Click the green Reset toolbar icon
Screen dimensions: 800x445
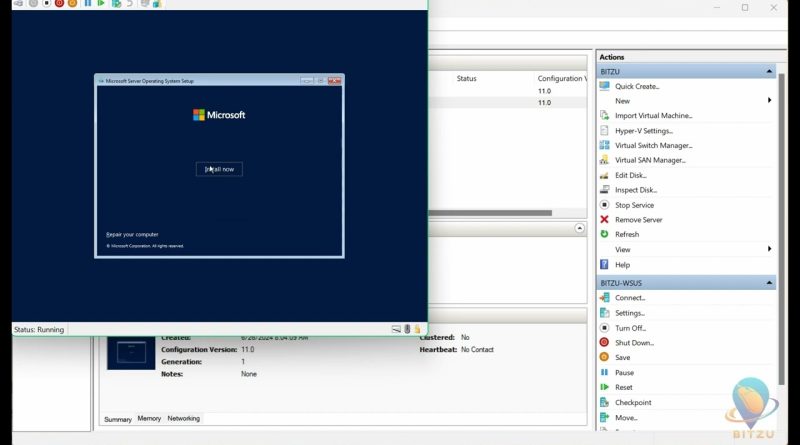click(x=101, y=3)
